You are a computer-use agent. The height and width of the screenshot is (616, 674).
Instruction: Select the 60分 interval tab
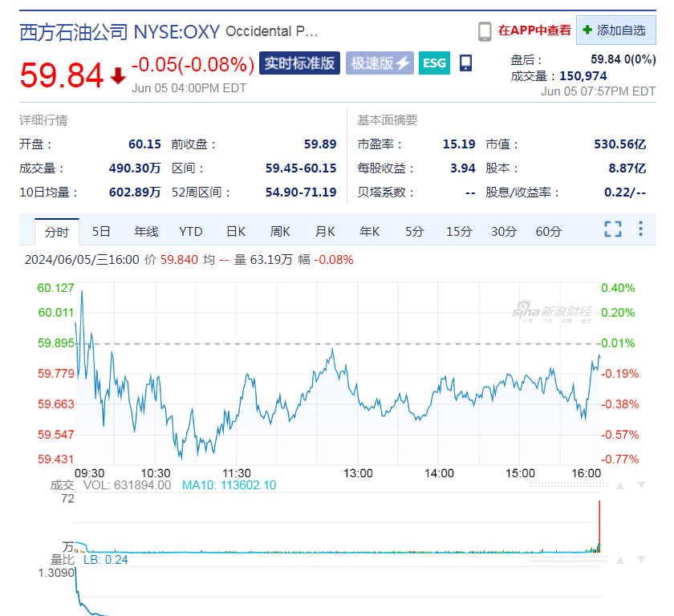pos(549,232)
